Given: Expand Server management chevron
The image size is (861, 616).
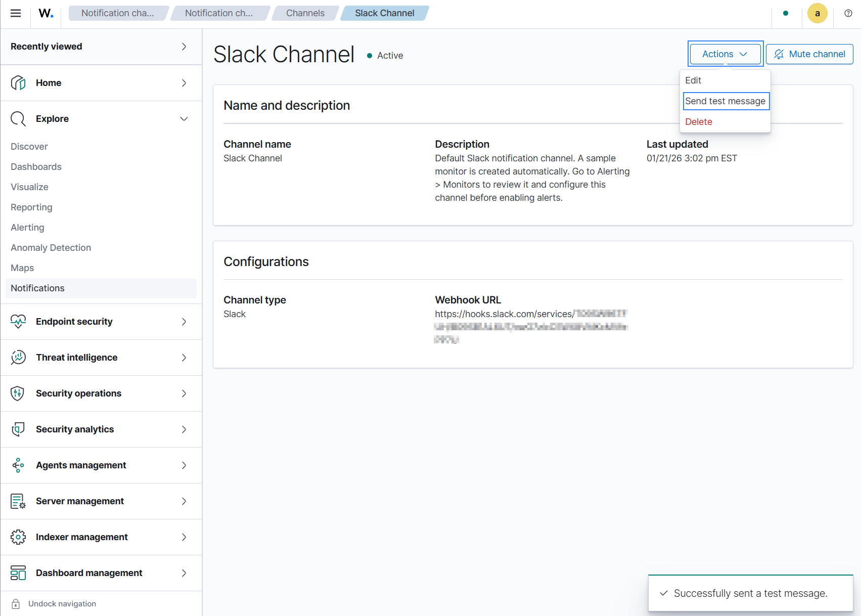Looking at the screenshot, I should tap(184, 501).
